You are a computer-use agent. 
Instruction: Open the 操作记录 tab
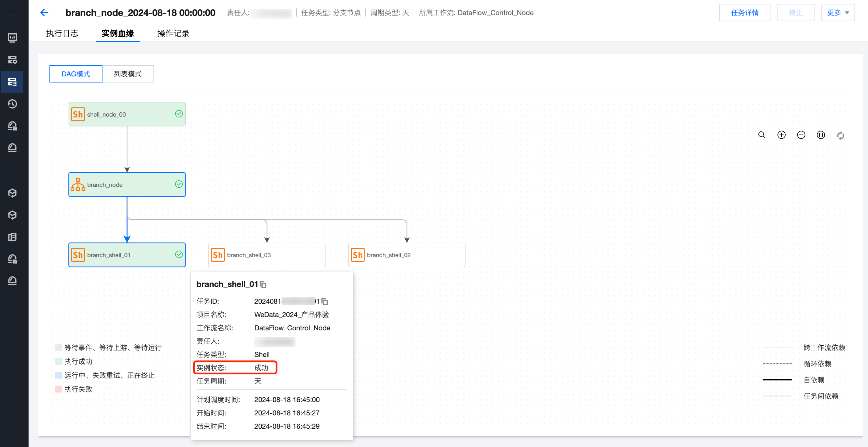point(173,33)
